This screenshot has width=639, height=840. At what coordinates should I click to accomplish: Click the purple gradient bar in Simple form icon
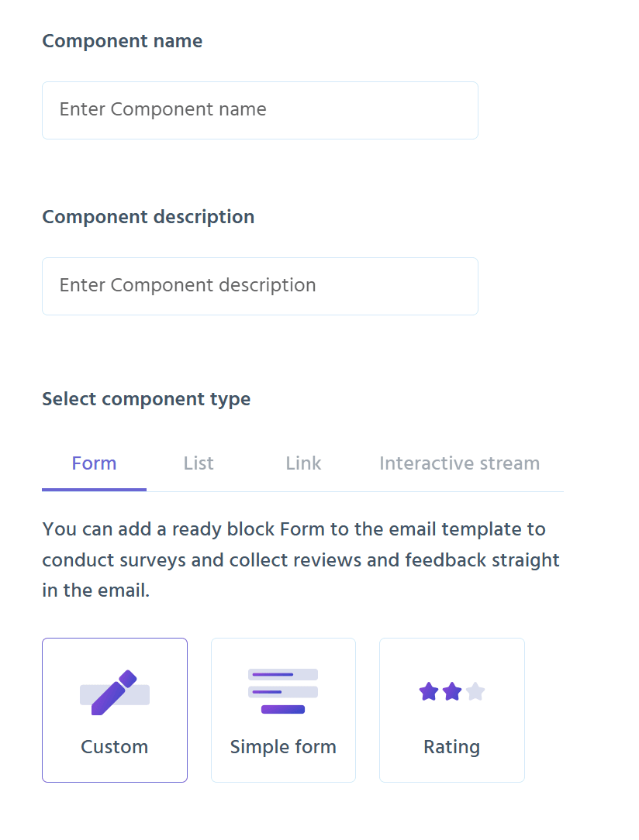282,709
